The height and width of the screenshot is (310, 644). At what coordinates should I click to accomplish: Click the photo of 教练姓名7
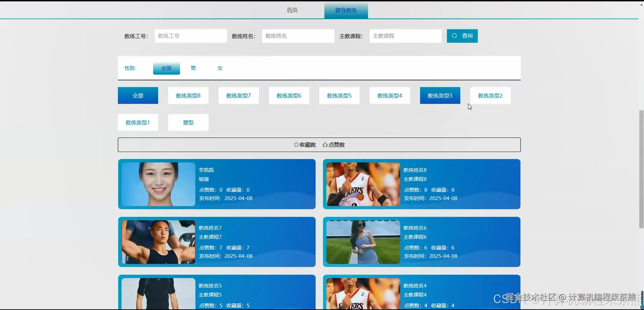point(157,242)
